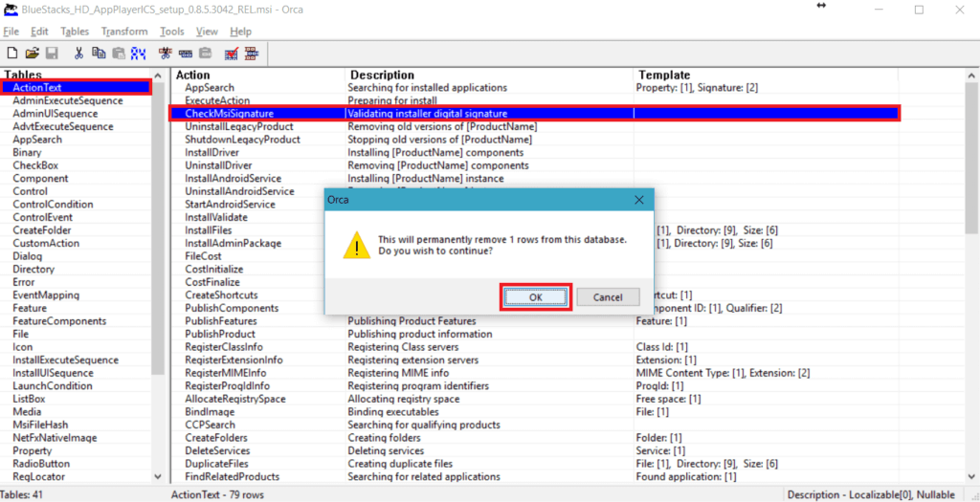Click the Cut scissors toolbar icon
Image resolution: width=980 pixels, height=502 pixels.
(x=78, y=54)
